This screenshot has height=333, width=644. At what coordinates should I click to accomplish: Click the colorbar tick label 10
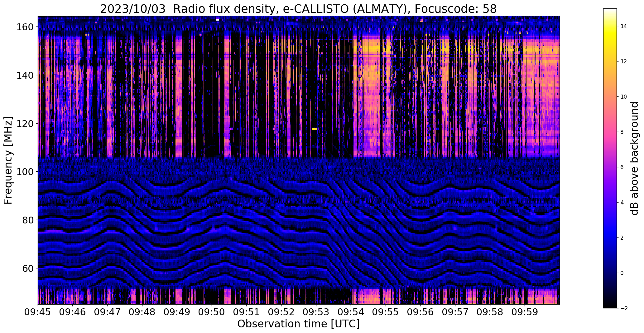[623, 97]
